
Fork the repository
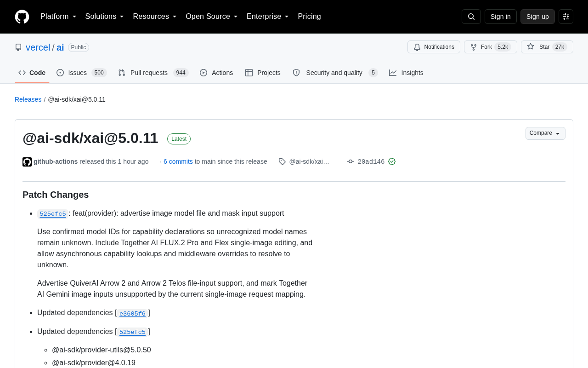point(491,47)
